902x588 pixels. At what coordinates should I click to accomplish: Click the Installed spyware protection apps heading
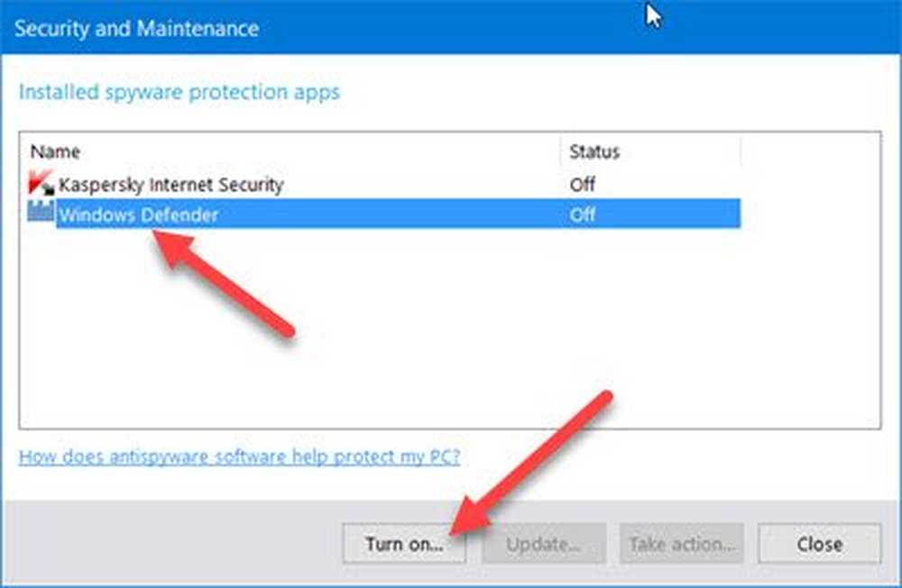(179, 92)
